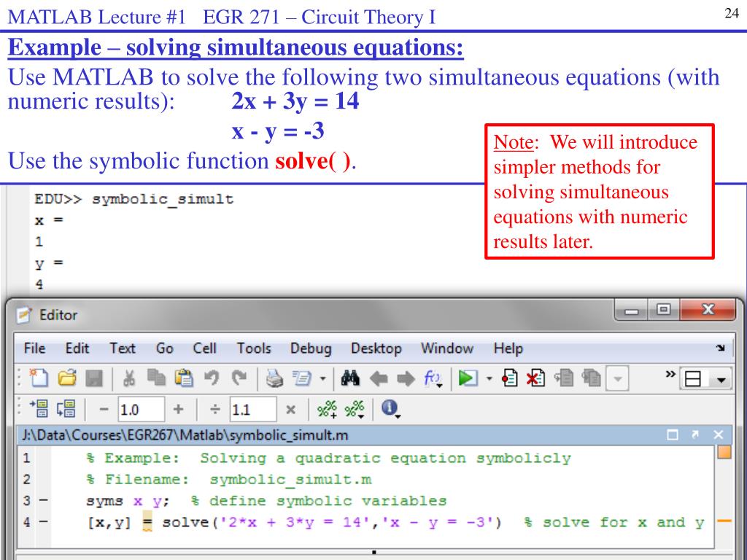This screenshot has height=560, width=747.
Task: Click the 1.1 multiply factor input field
Action: tap(253, 409)
